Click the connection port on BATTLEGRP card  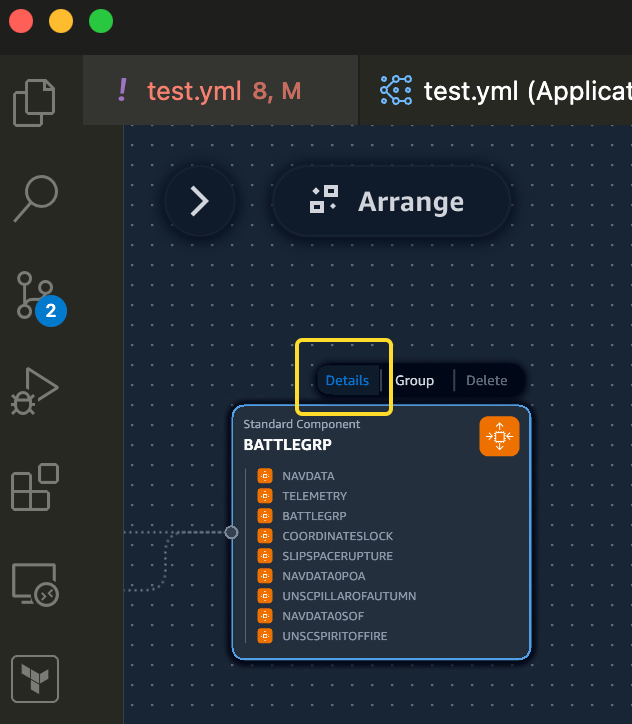pyautogui.click(x=231, y=532)
